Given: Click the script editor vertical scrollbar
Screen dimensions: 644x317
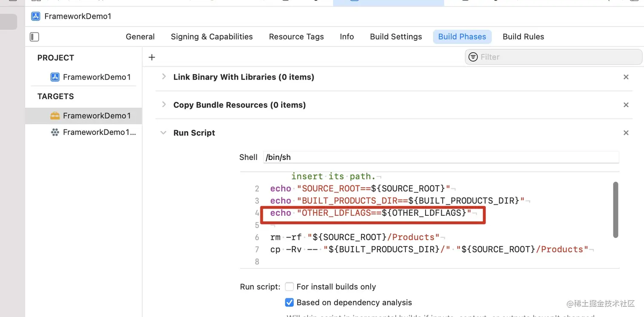Looking at the screenshot, I should coord(615,210).
